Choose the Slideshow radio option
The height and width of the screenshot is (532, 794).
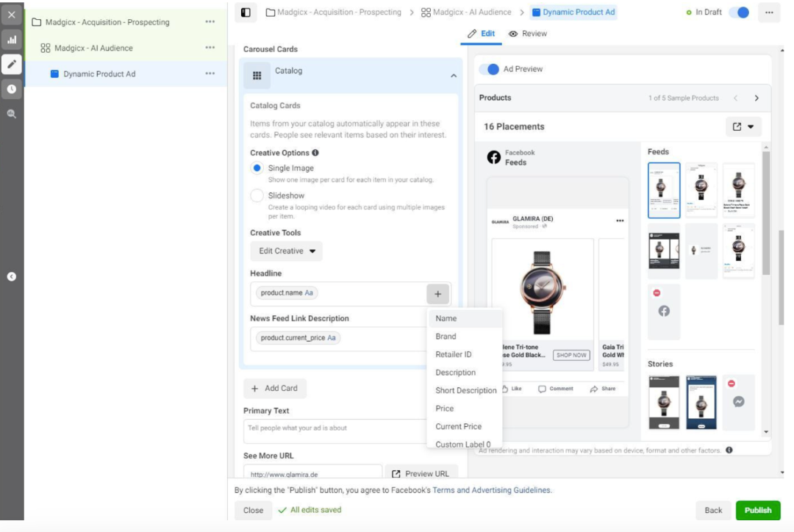(x=257, y=195)
